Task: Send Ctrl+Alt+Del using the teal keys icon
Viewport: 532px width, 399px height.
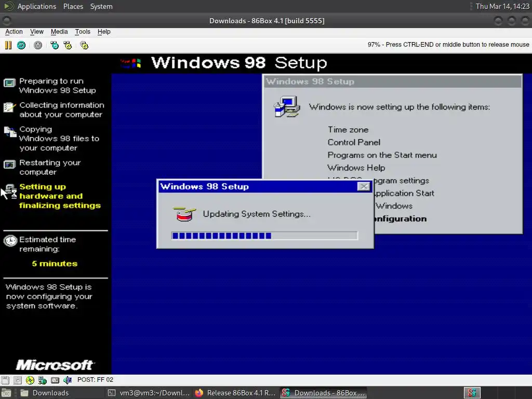Action: [54, 45]
